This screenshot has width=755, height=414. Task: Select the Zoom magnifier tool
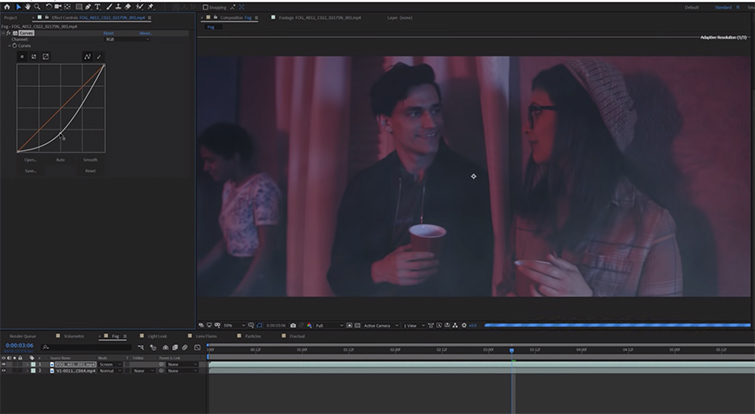pyautogui.click(x=37, y=6)
